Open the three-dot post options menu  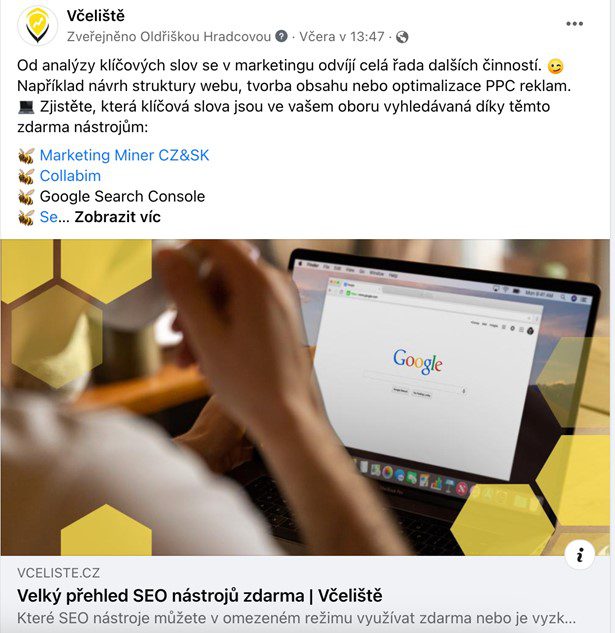574,24
